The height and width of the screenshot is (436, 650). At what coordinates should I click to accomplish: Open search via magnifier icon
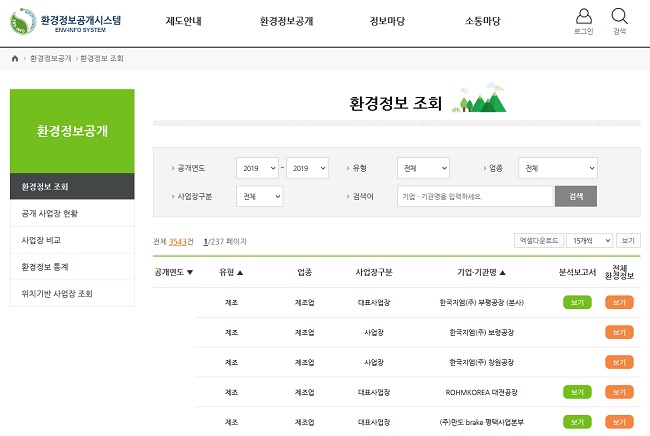pos(619,17)
